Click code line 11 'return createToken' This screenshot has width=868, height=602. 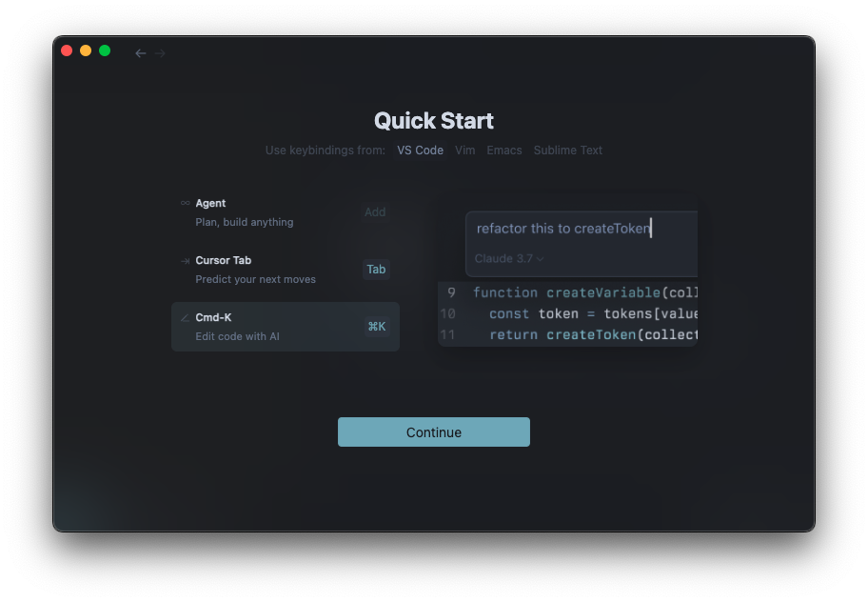(x=568, y=335)
